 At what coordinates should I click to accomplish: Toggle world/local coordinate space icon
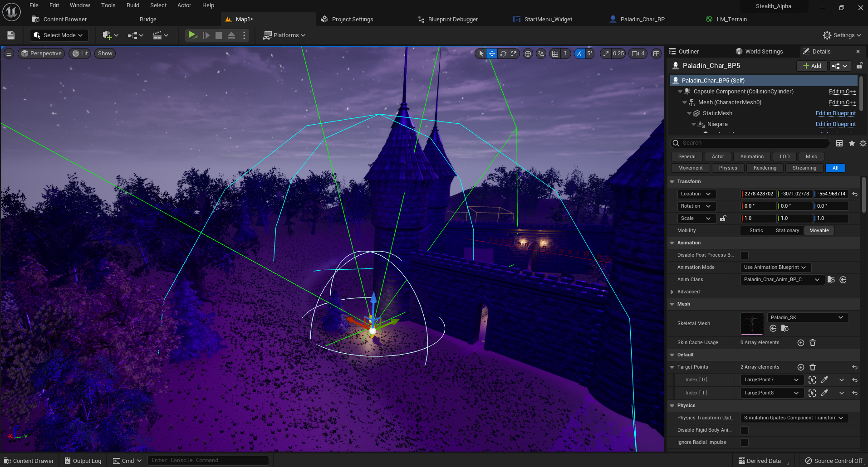[x=528, y=54]
